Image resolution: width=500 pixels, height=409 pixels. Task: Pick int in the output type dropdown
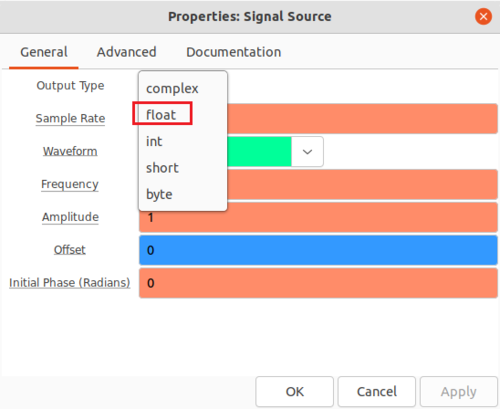click(183, 141)
